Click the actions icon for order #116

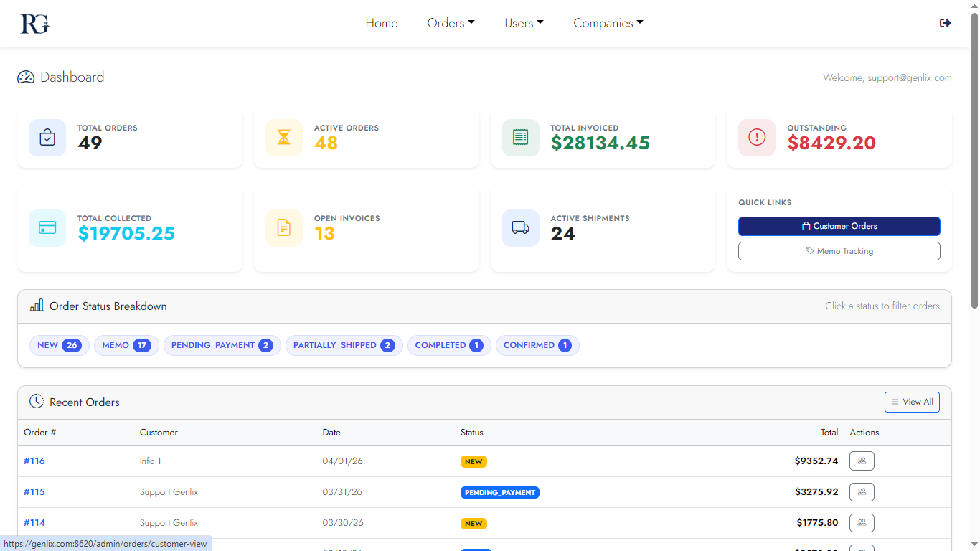[862, 461]
